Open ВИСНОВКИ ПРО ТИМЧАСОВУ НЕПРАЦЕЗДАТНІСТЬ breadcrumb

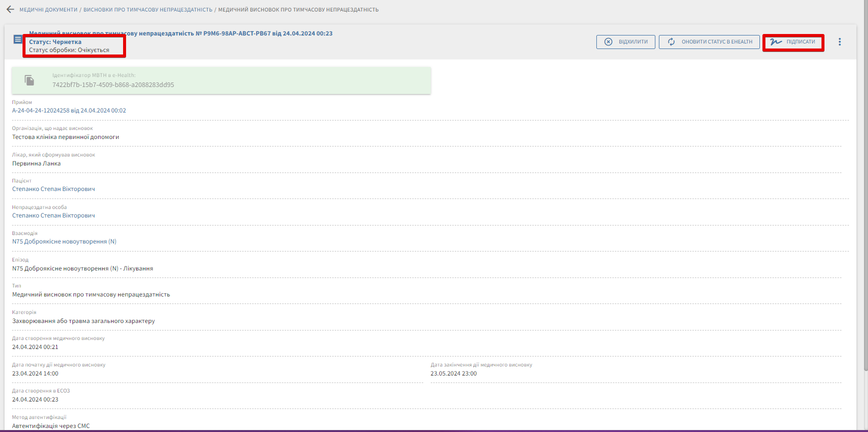point(148,9)
